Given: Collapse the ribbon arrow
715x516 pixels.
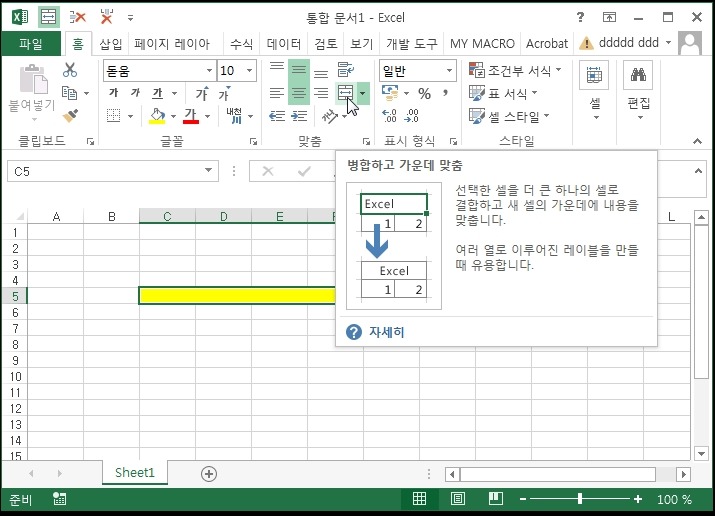Looking at the screenshot, I should tap(697, 141).
